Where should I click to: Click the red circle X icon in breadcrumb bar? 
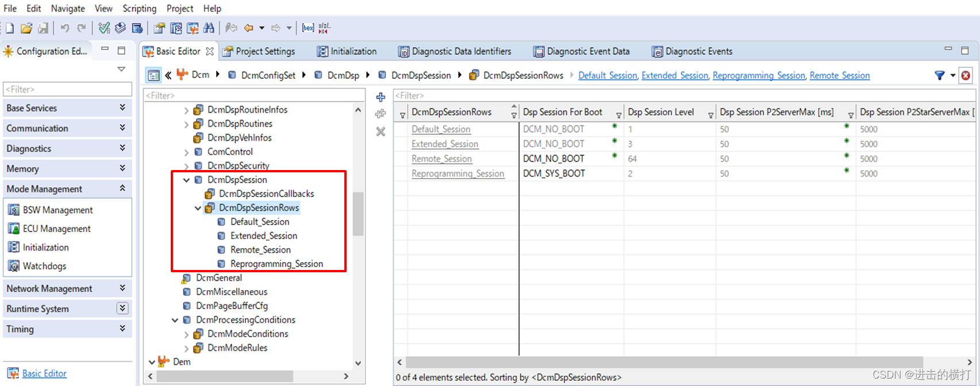pyautogui.click(x=966, y=75)
